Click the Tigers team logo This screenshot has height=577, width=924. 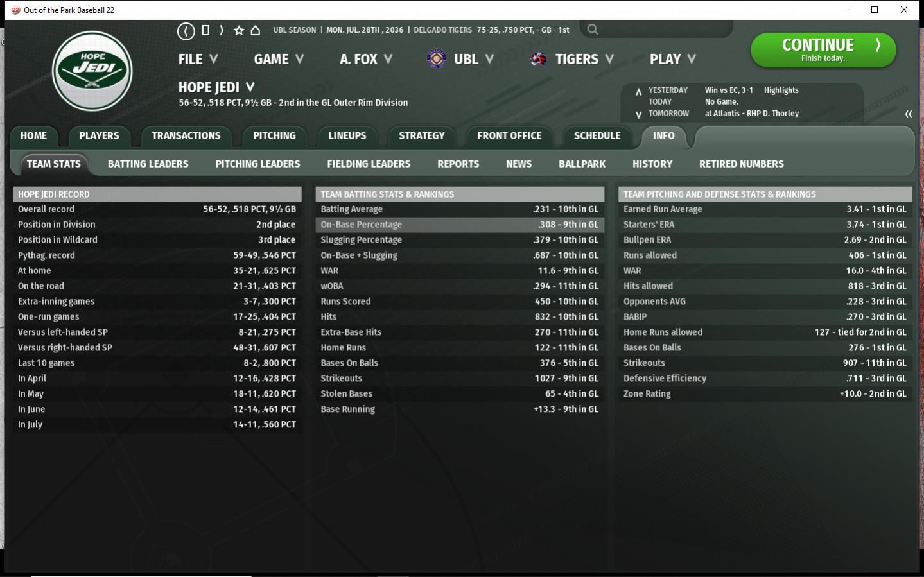538,59
